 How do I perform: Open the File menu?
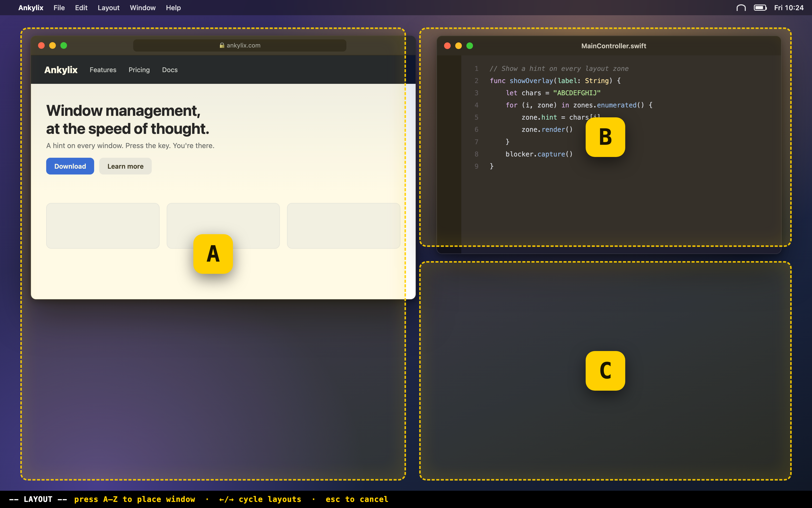point(59,8)
